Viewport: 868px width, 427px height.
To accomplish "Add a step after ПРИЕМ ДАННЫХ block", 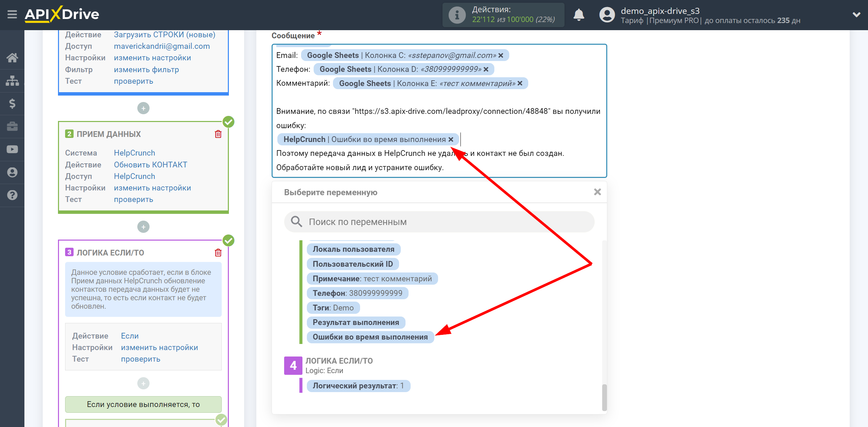I will click(x=143, y=227).
